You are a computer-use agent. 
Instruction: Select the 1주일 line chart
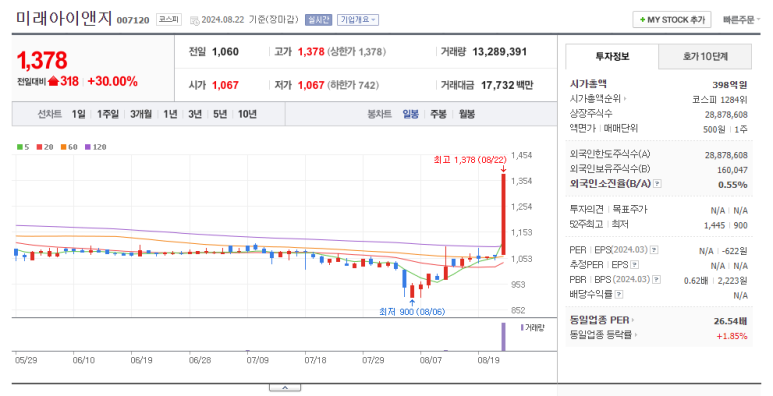(107, 114)
